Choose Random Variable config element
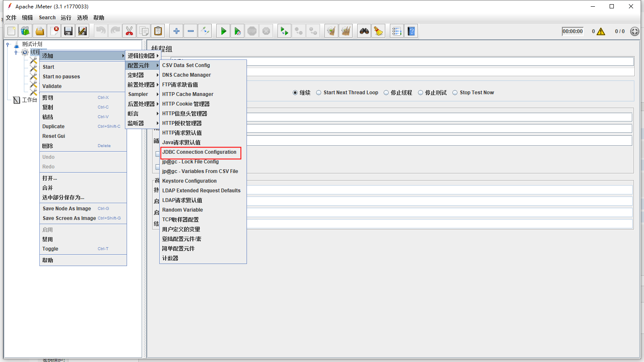Image resolution: width=644 pixels, height=362 pixels. pyautogui.click(x=203, y=210)
